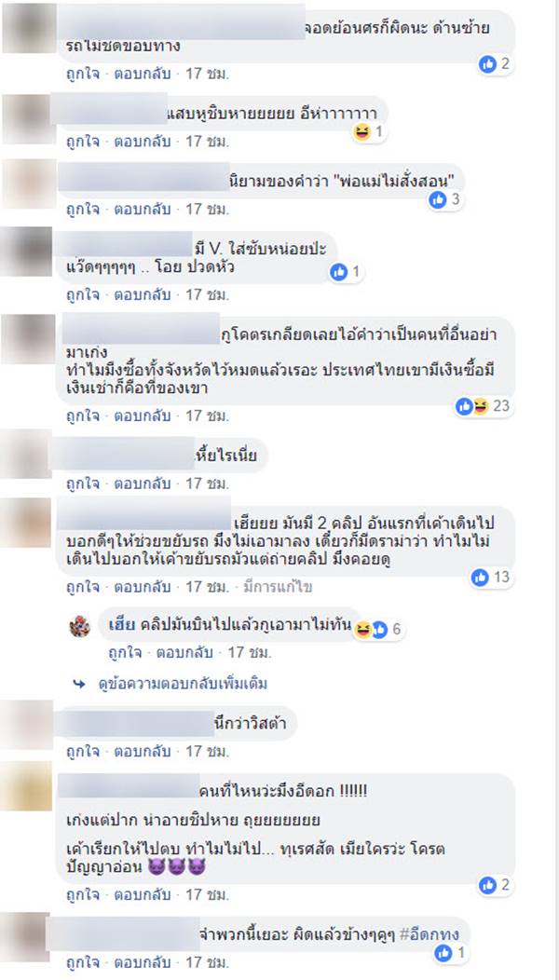Click like count 3 on พ่อแม่ไม่สั่งสอน comment
This screenshot has height=980, width=559.
[x=446, y=200]
